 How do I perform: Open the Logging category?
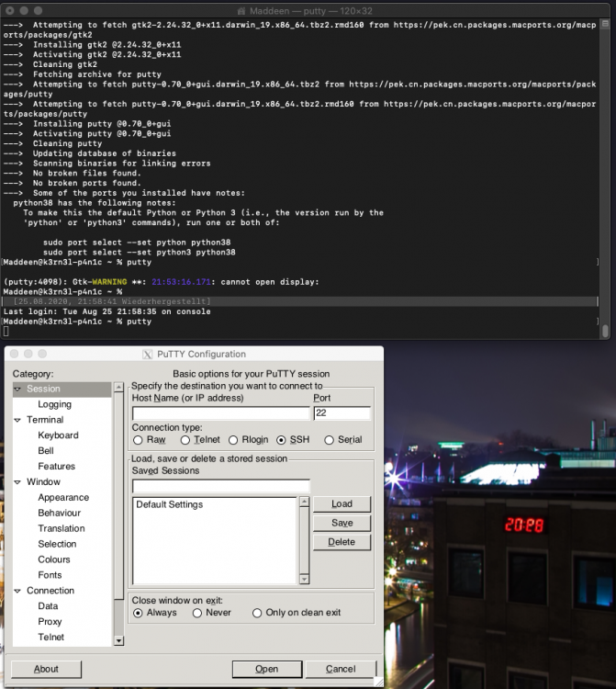tap(54, 404)
